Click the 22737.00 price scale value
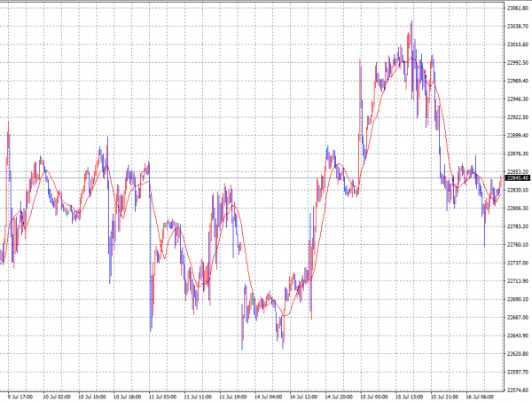This screenshot has width=532, height=402. click(518, 264)
